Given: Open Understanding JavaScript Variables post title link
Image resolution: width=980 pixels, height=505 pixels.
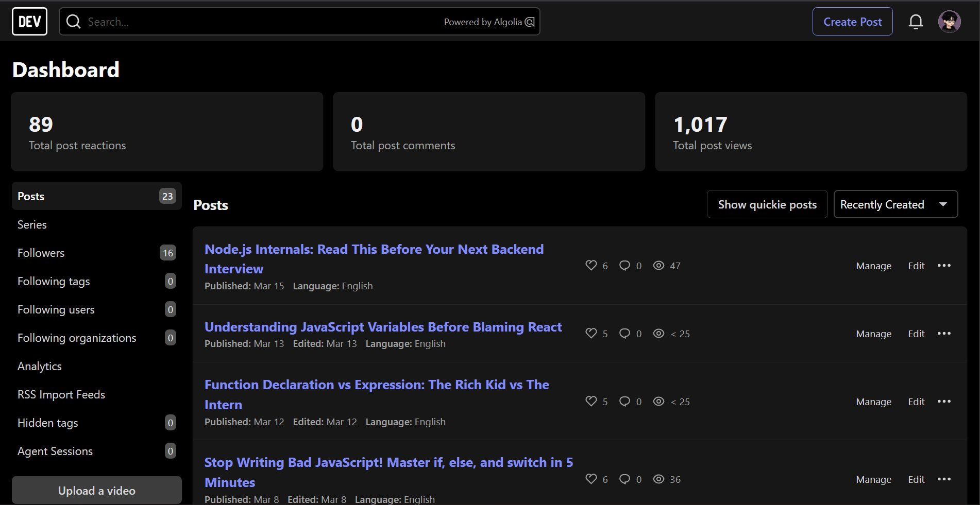Looking at the screenshot, I should pos(383,327).
